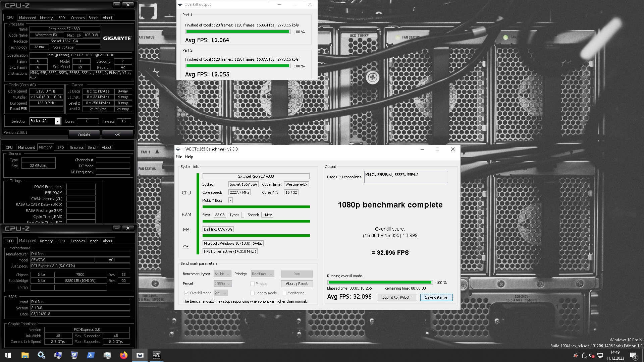The image size is (644, 362).
Task: Click the Avg FPS: 32.096 result text
Action: (350, 297)
